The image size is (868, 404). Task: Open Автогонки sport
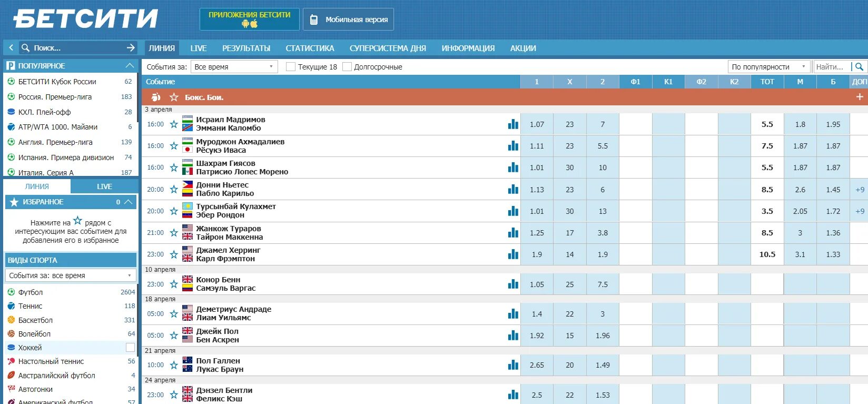point(35,389)
